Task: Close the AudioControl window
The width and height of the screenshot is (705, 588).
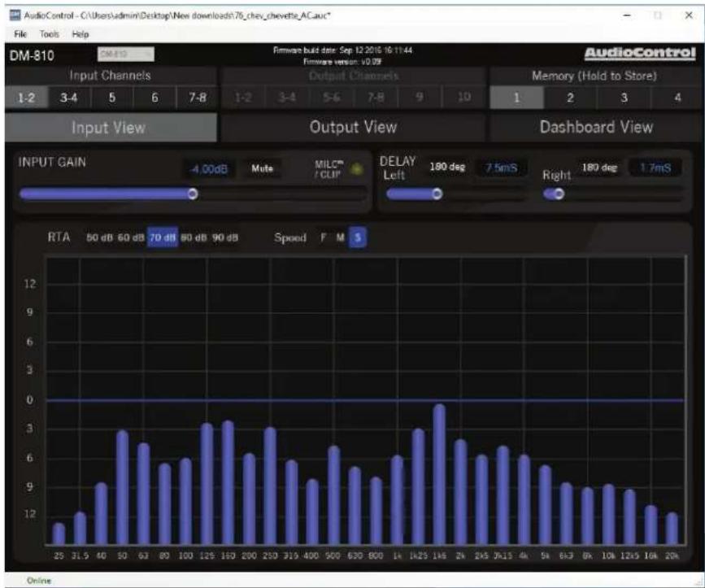Action: 689,15
